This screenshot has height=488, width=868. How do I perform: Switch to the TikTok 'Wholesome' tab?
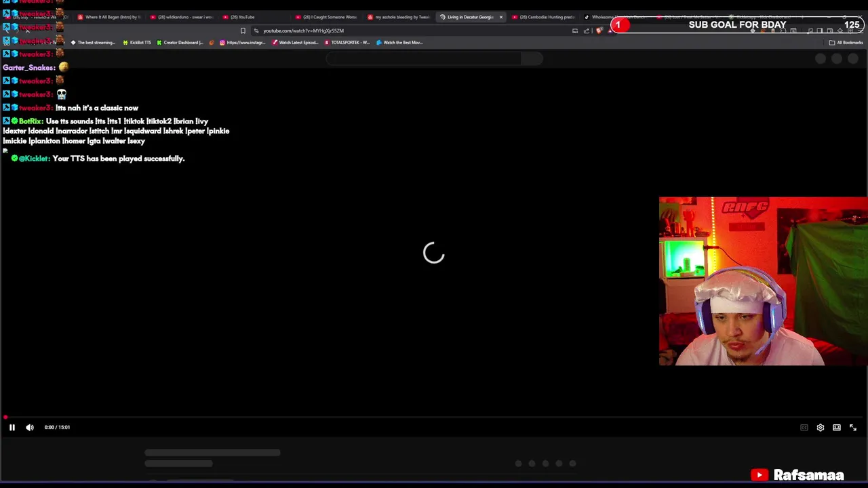pyautogui.click(x=616, y=17)
